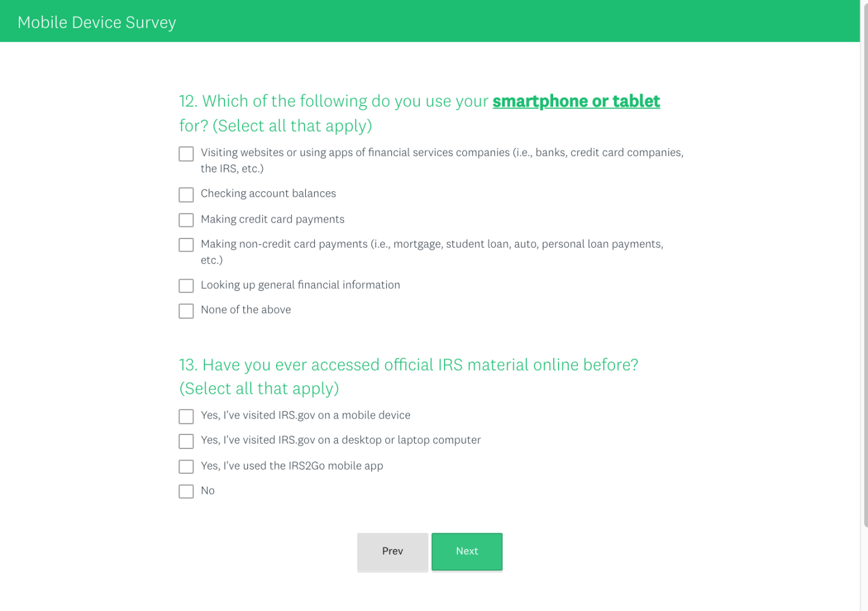Click the 'None of the above' label text

246,310
